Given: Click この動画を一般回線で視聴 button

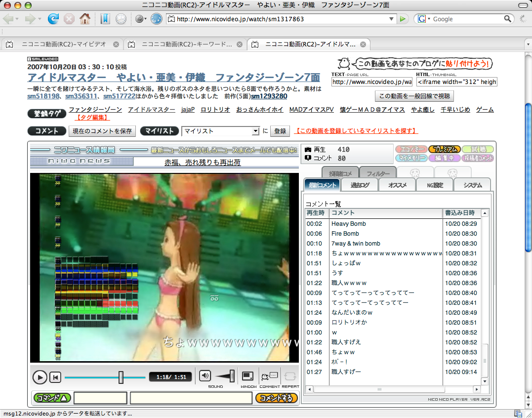Looking at the screenshot, I should pyautogui.click(x=414, y=96).
